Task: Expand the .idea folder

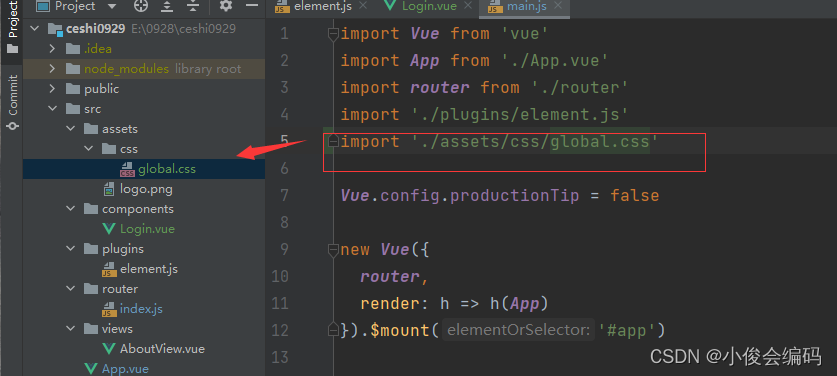Action: pos(52,49)
